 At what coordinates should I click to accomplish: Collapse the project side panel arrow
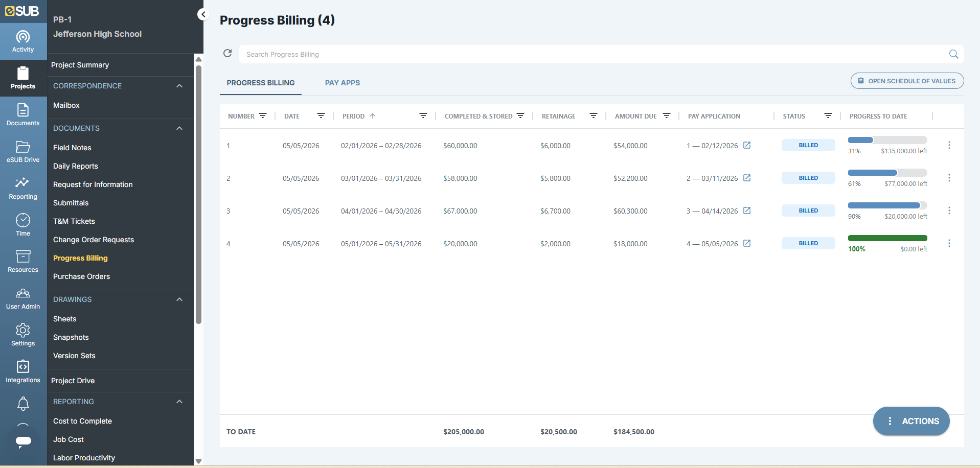[x=203, y=14]
